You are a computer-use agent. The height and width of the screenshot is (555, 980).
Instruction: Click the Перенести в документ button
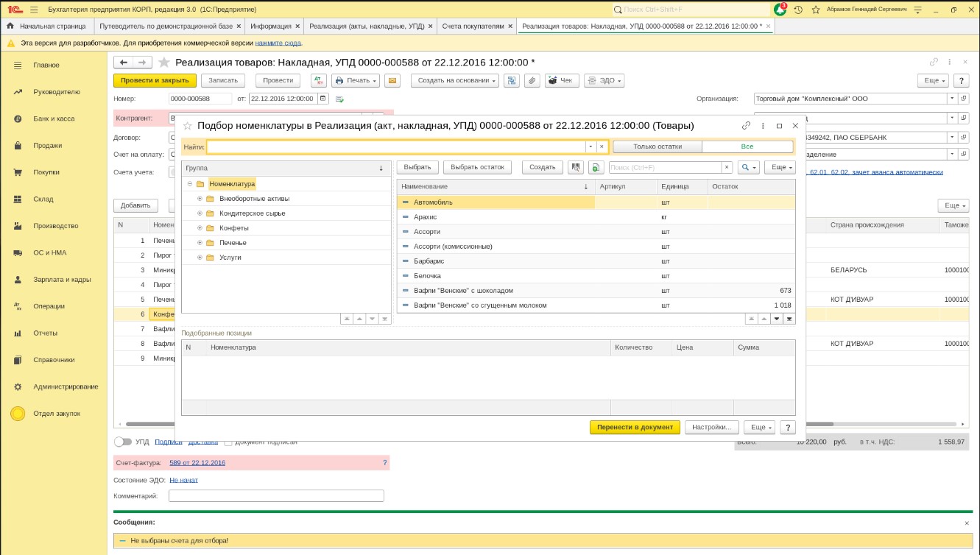[635, 427]
